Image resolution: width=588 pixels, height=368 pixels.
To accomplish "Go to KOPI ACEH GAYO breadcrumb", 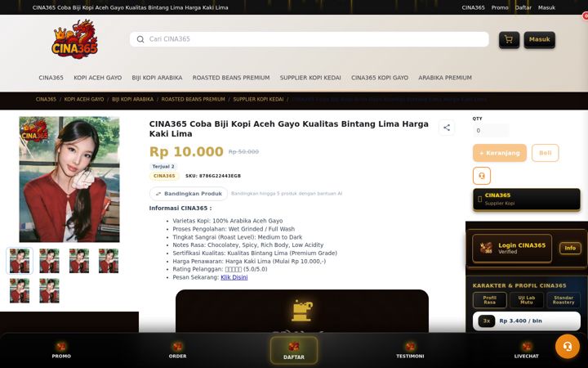I will (84, 100).
